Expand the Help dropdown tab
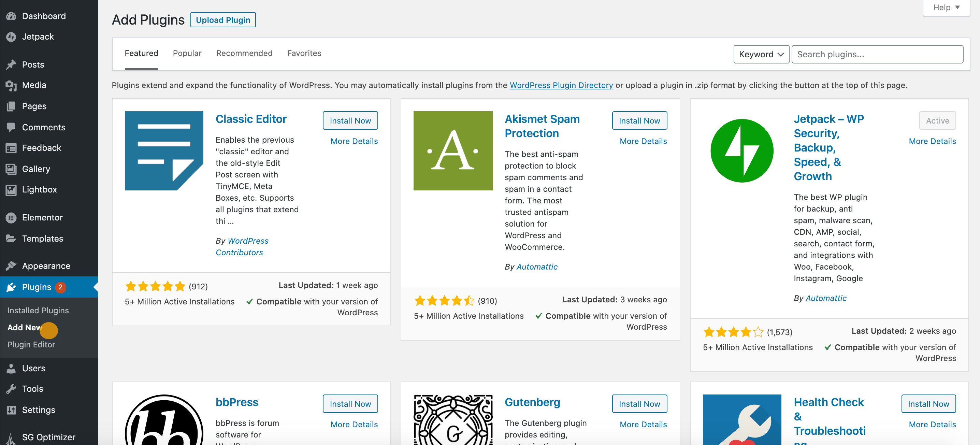980x445 pixels. point(946,8)
